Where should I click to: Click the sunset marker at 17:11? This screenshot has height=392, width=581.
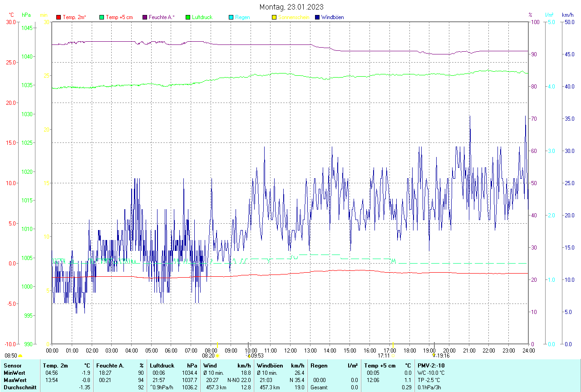[x=393, y=356]
